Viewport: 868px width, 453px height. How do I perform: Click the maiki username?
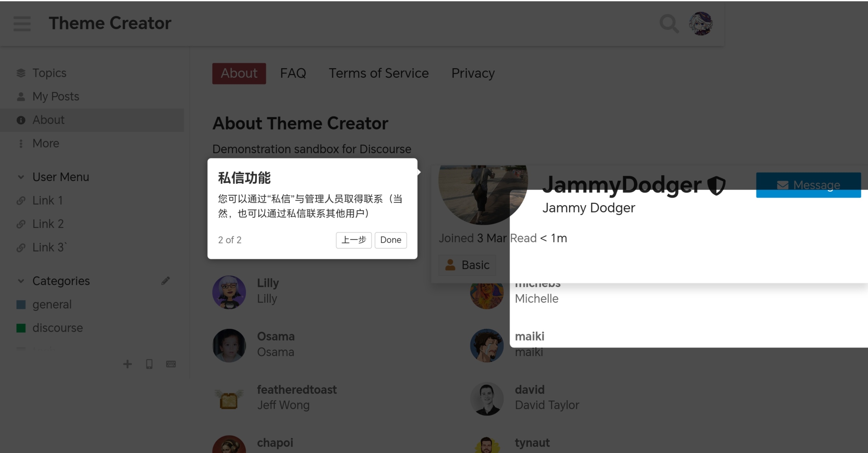530,336
